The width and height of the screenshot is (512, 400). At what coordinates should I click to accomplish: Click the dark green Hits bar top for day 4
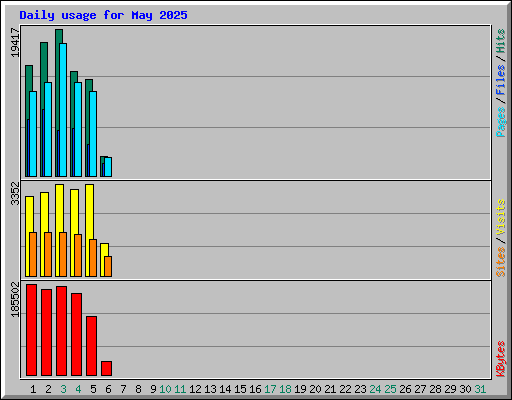point(74,77)
